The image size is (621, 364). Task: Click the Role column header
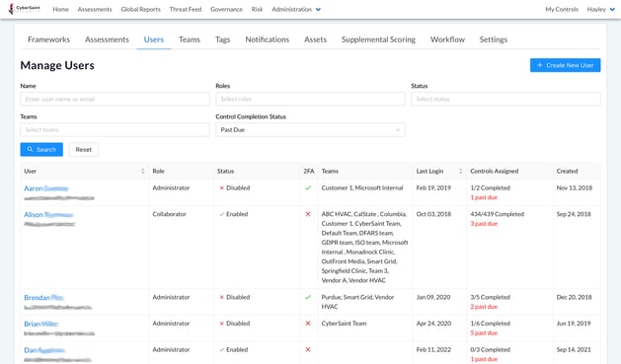(158, 171)
